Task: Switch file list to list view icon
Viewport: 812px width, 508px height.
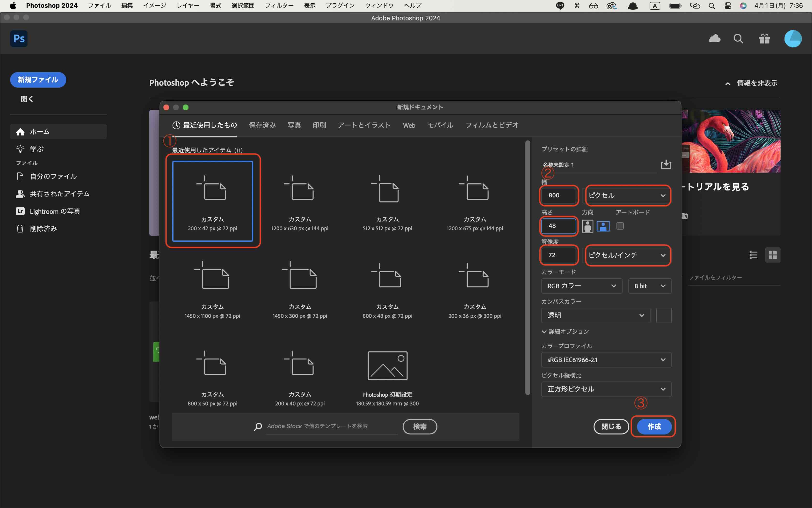Action: pos(753,255)
